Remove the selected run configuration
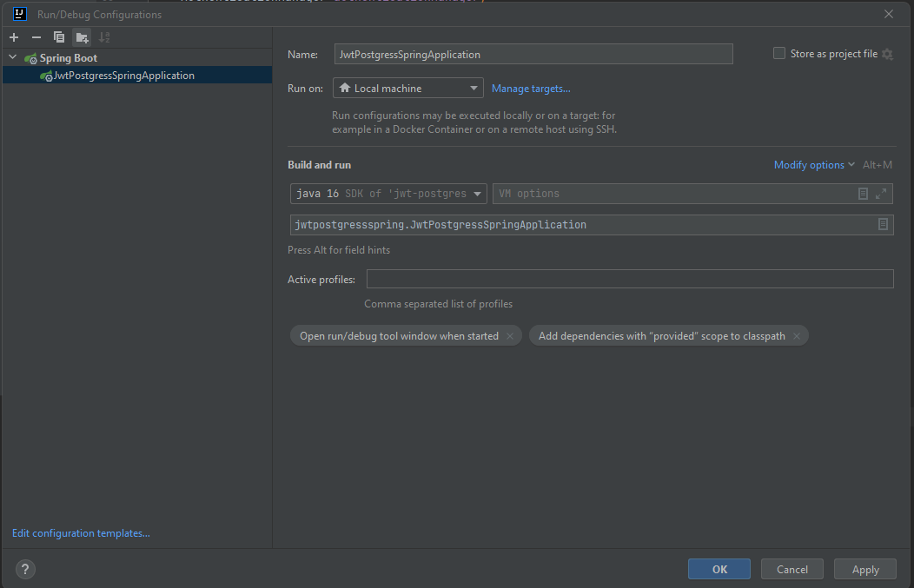The height and width of the screenshot is (588, 914). (35, 37)
